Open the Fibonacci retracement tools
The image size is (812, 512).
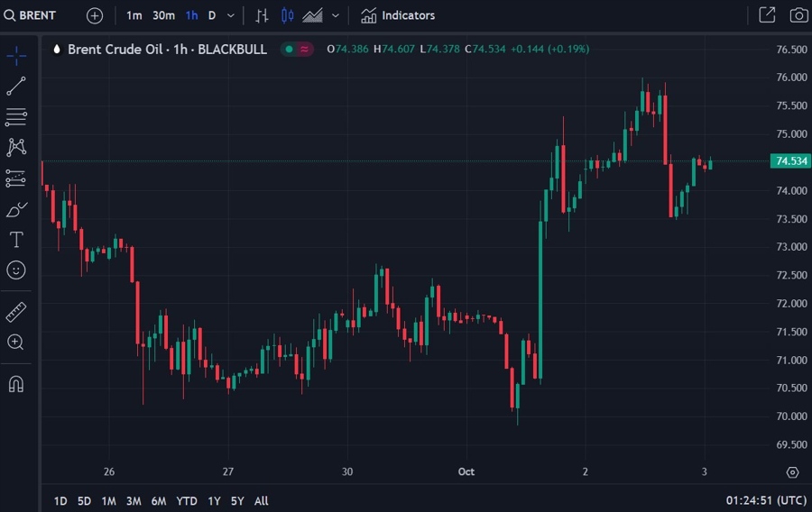[16, 117]
